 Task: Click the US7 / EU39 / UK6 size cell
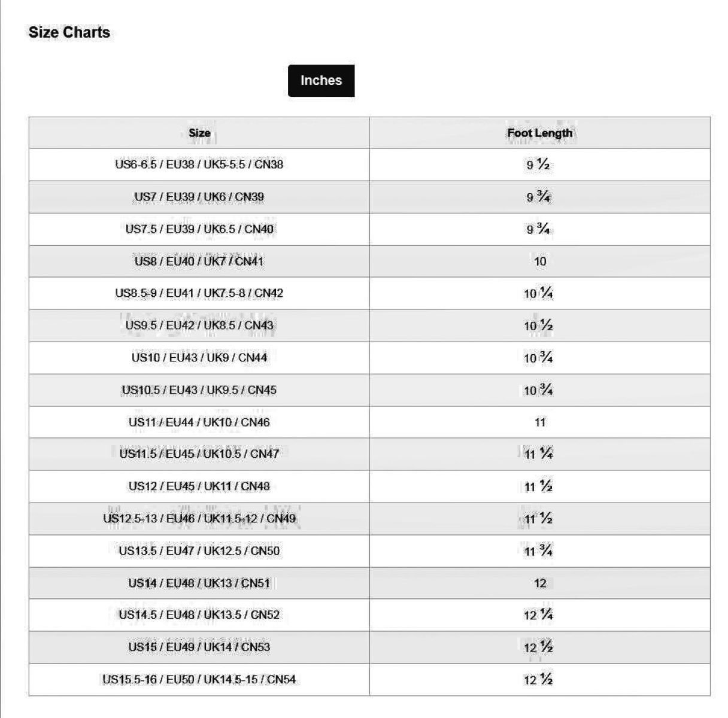coord(199,197)
